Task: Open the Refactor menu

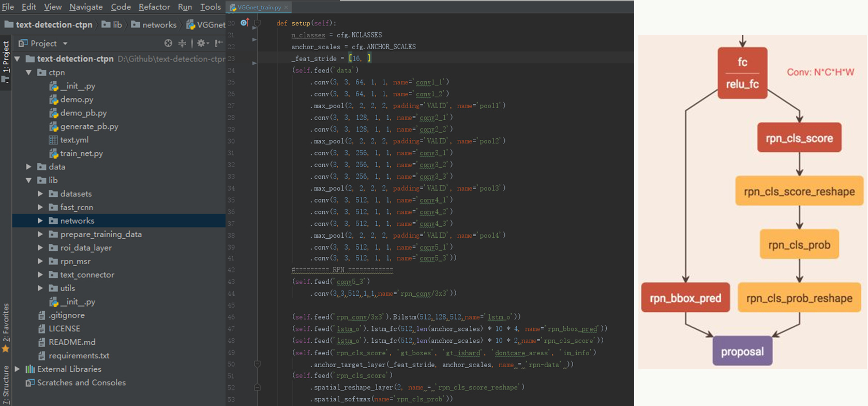Action: [154, 7]
